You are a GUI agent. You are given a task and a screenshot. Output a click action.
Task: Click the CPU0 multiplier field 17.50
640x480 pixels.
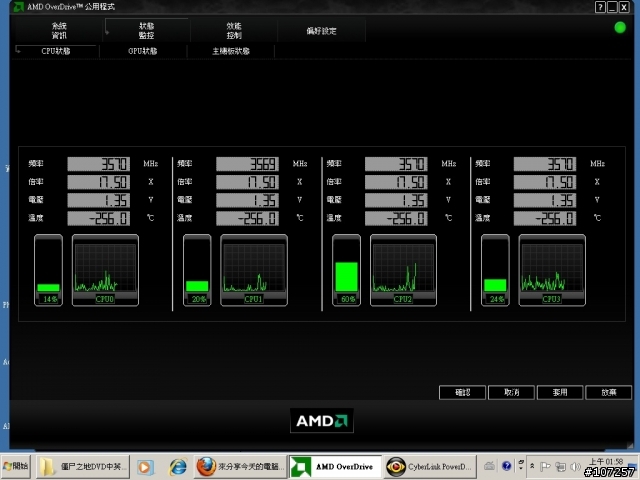pyautogui.click(x=99, y=182)
